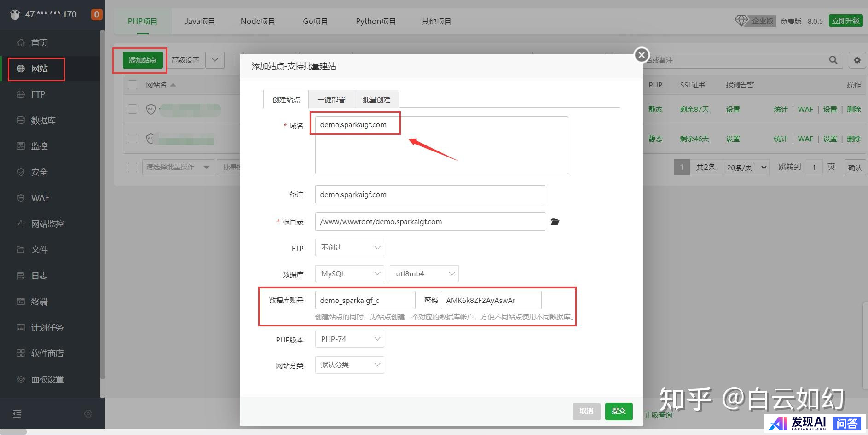Image resolution: width=868 pixels, height=435 pixels.
Task: Click the search magnifier icon
Action: [x=833, y=60]
